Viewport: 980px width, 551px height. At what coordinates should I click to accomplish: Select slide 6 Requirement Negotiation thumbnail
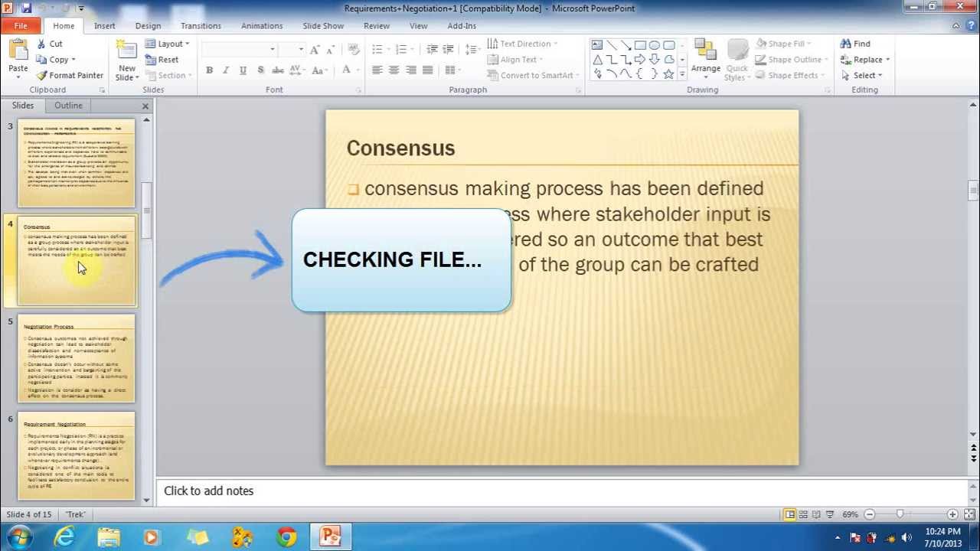point(77,456)
